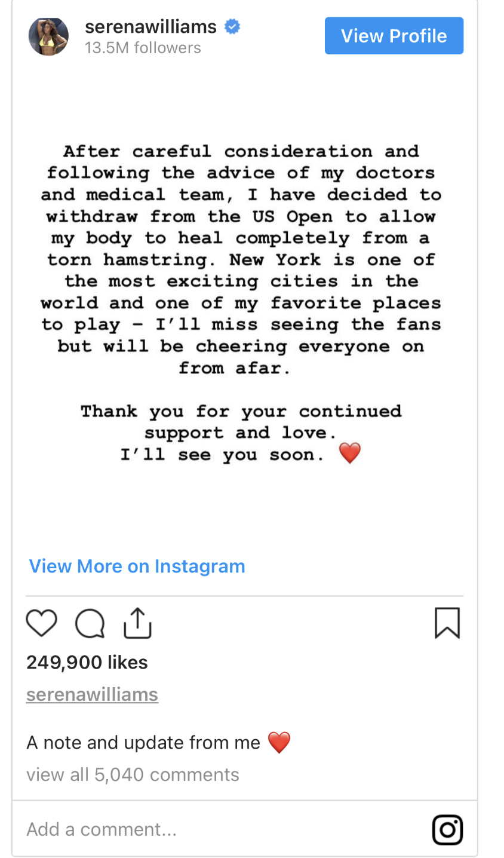The height and width of the screenshot is (858, 504).
Task: Click the serenawilliams username in the header
Action: [150, 27]
